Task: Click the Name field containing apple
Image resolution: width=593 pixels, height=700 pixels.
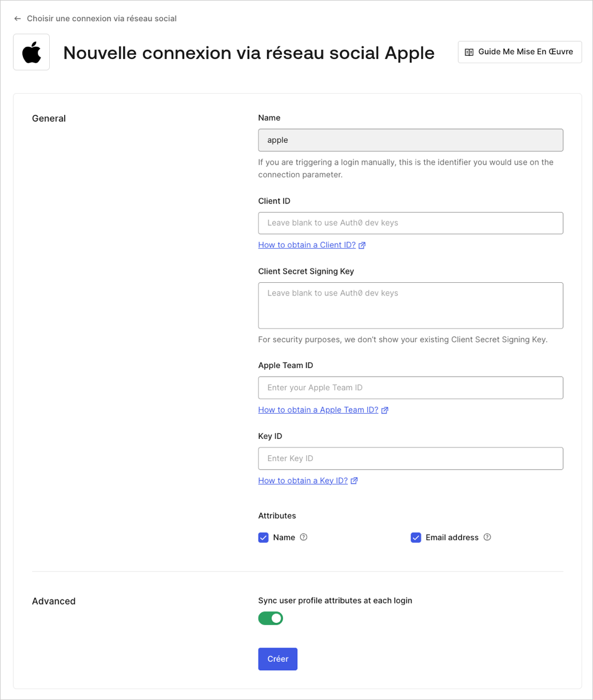Action: (x=411, y=140)
